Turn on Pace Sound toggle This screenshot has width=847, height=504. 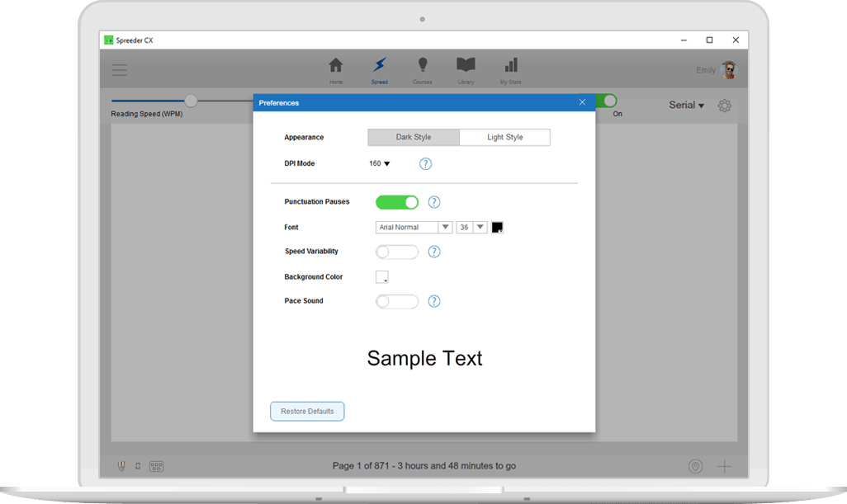397,301
